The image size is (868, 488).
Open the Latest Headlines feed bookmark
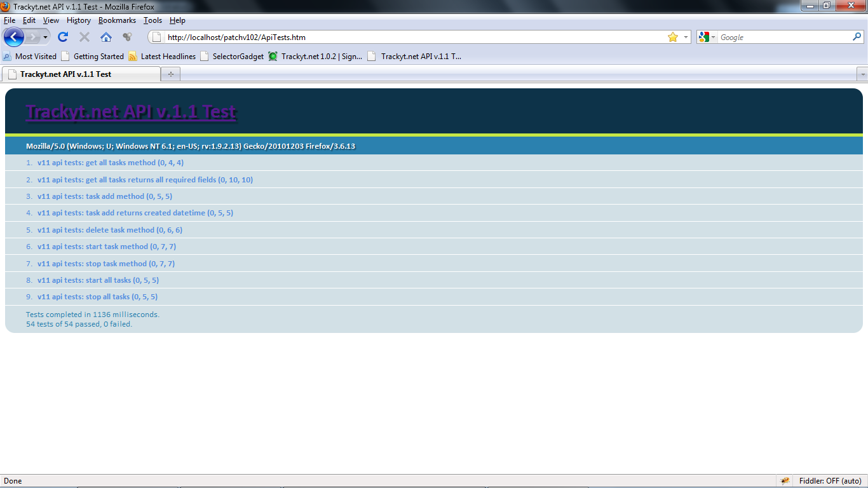162,56
